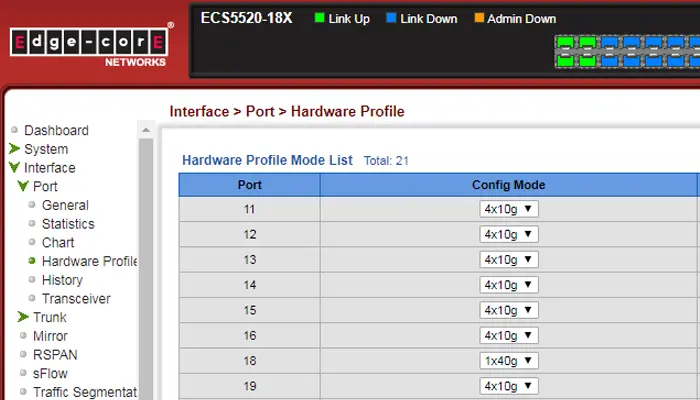
Task: Click the Hardware Profile Mode List heading
Action: (267, 160)
